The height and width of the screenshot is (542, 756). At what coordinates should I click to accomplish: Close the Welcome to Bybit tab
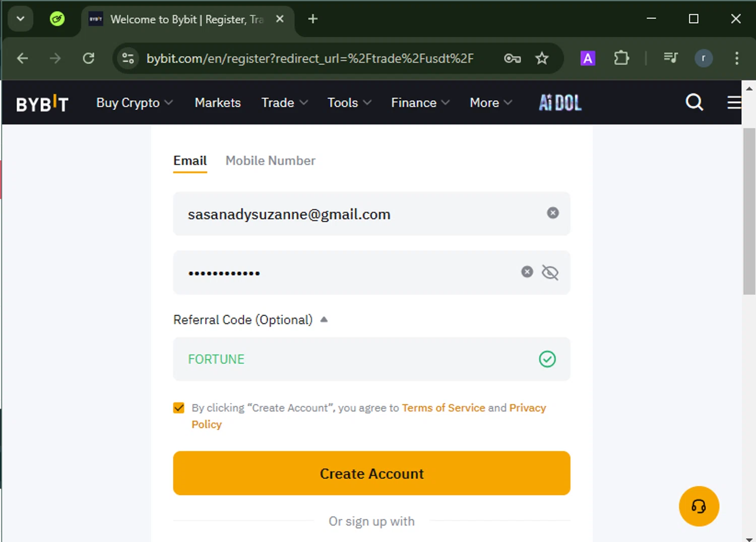pyautogui.click(x=280, y=19)
